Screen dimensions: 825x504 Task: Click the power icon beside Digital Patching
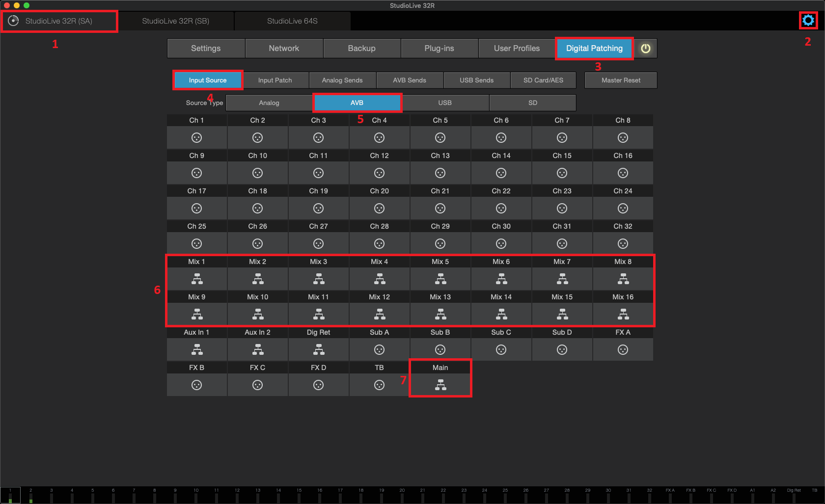[x=646, y=48]
